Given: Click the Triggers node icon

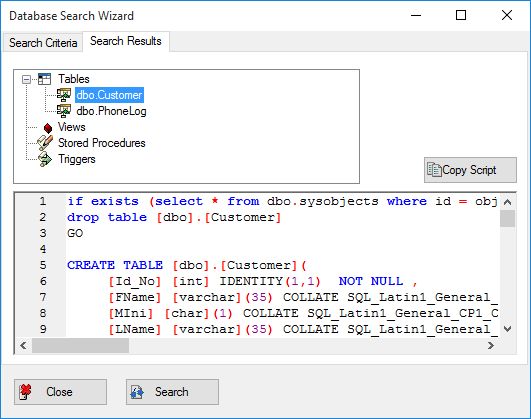Looking at the screenshot, I should coord(45,159).
